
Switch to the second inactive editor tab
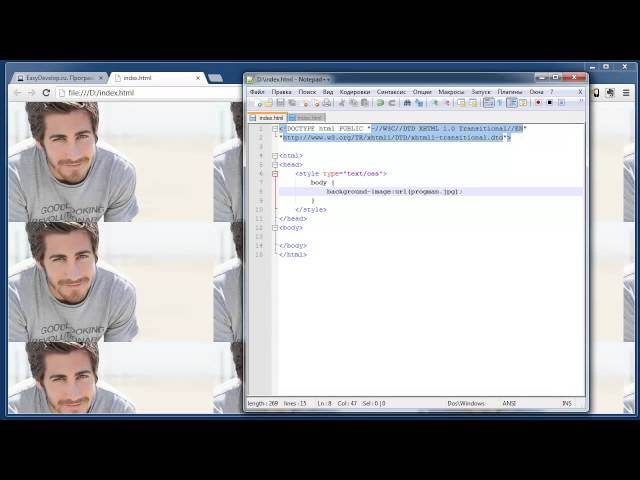click(307, 118)
